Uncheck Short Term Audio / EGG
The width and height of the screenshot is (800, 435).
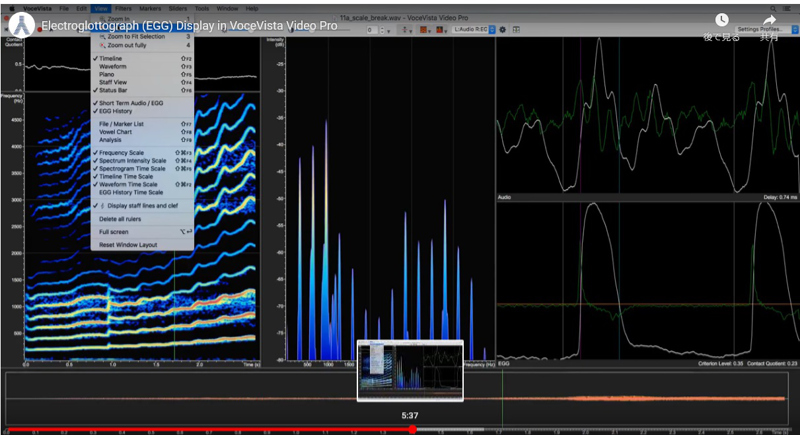point(131,103)
